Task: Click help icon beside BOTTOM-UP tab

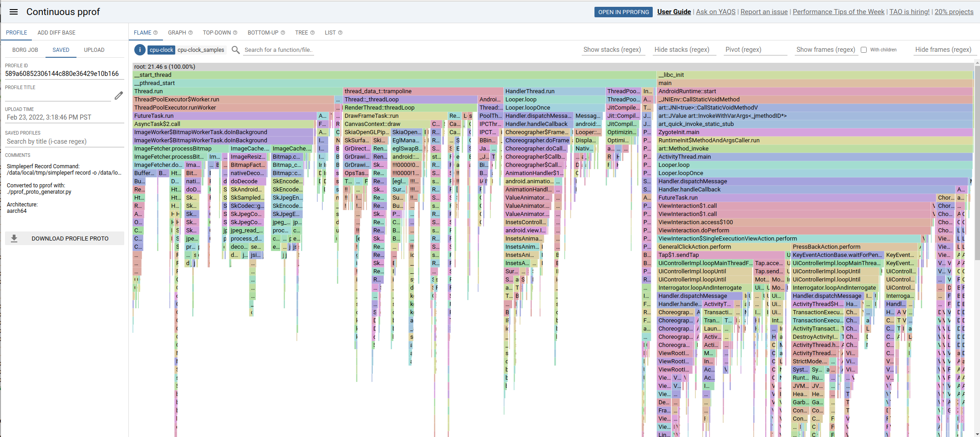Action: tap(283, 33)
